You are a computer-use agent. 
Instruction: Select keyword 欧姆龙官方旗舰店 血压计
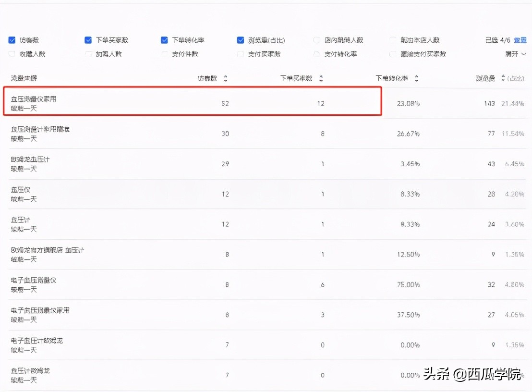click(x=47, y=250)
